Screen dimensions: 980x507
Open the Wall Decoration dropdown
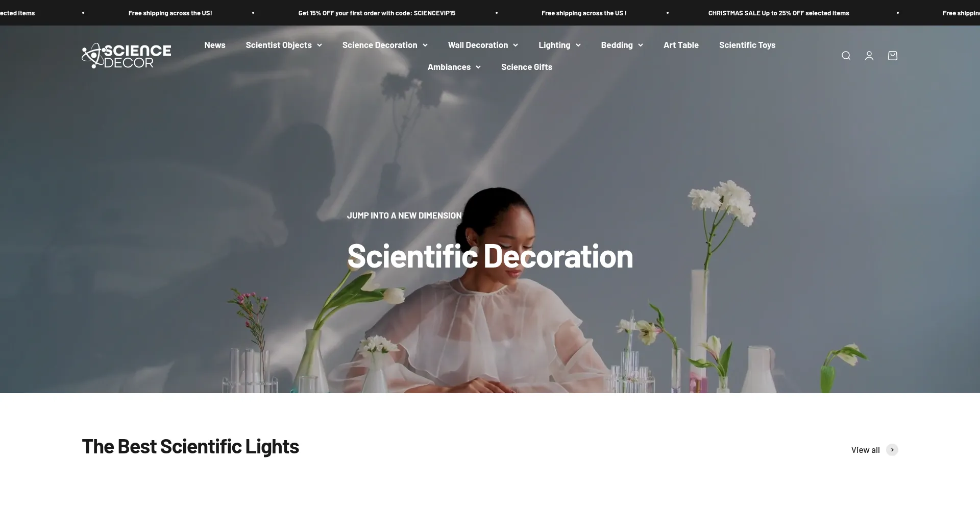click(x=483, y=45)
